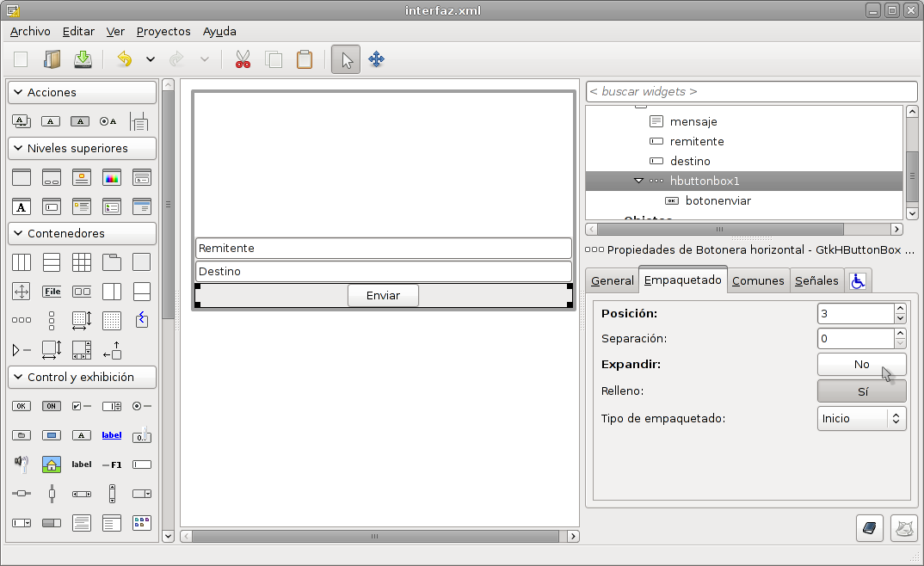Open the Archivo menu

(x=30, y=31)
